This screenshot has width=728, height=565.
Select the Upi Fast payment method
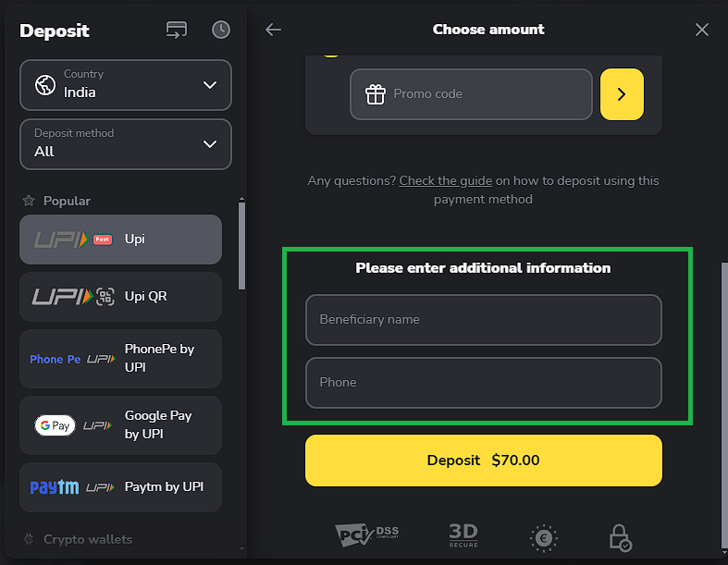(120, 240)
